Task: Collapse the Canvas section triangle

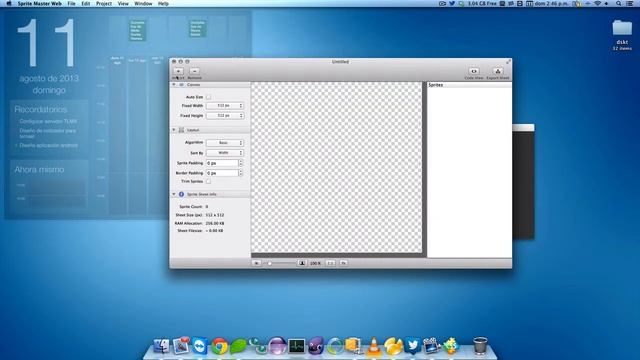Action: coord(174,84)
